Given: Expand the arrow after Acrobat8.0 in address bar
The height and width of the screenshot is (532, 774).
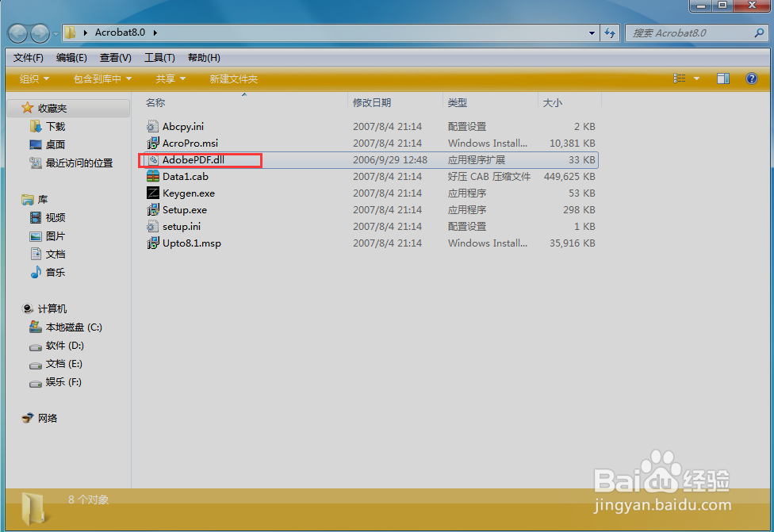Looking at the screenshot, I should pyautogui.click(x=155, y=33).
